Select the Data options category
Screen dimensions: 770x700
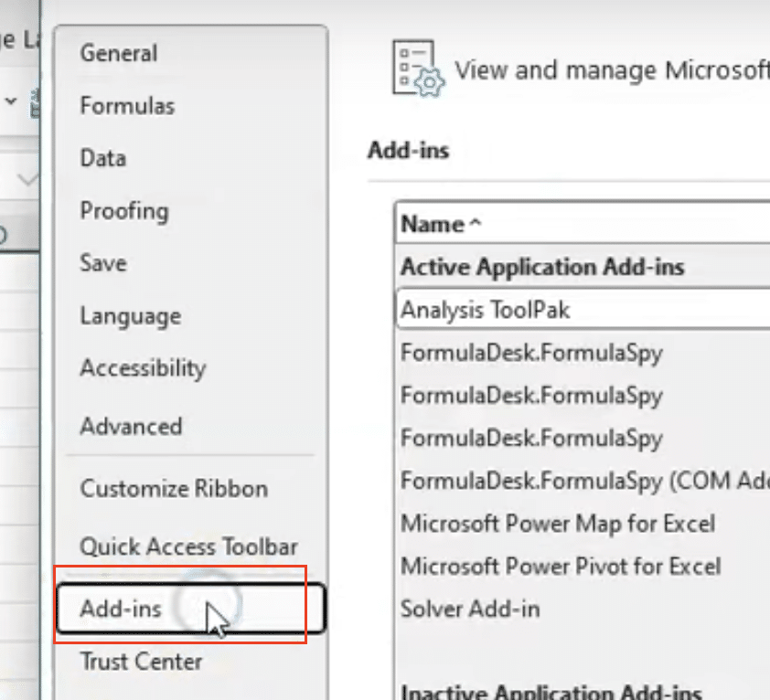pyautogui.click(x=103, y=158)
